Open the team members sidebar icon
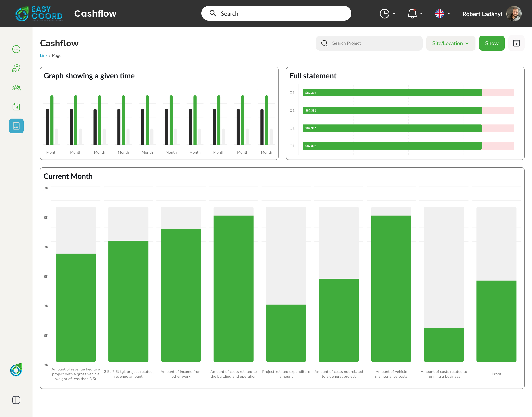 16,88
